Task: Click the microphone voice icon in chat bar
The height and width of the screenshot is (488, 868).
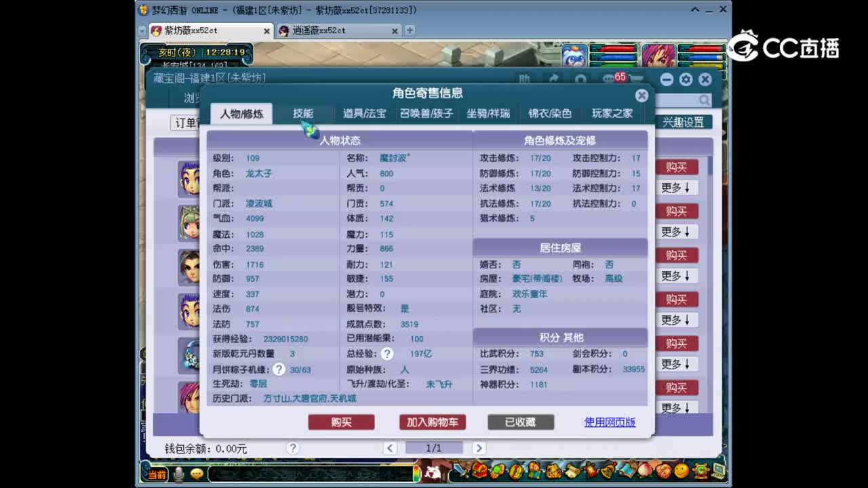Action: point(178,474)
